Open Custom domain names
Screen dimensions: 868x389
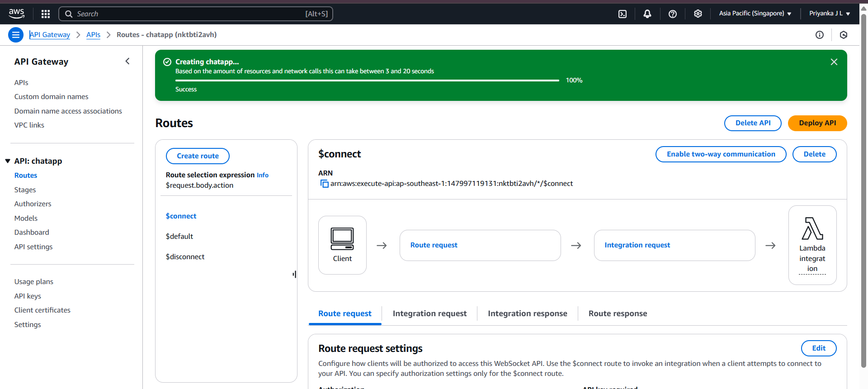pos(51,97)
